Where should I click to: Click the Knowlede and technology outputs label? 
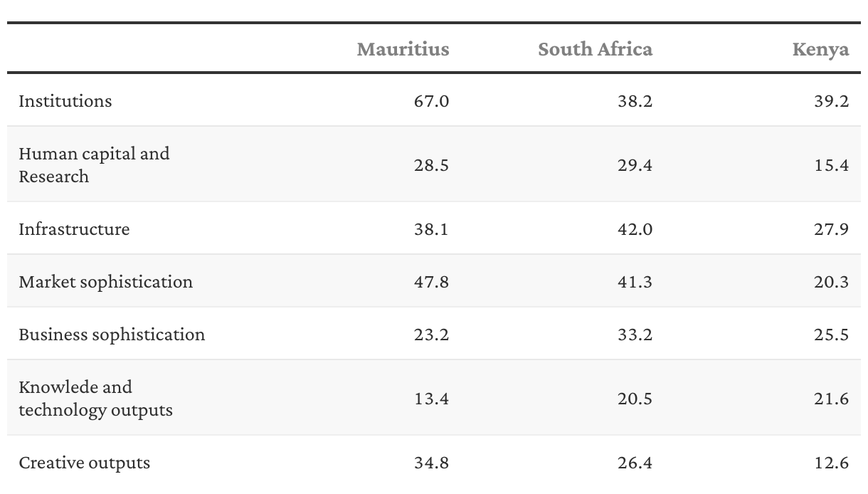(95, 399)
